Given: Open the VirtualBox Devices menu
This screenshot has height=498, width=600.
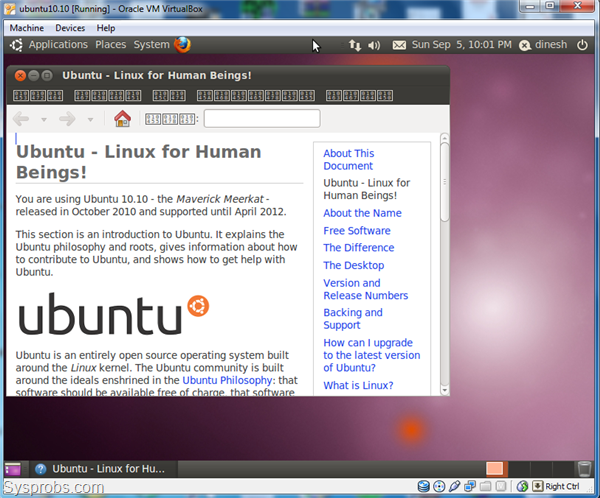Looking at the screenshot, I should coord(70,28).
